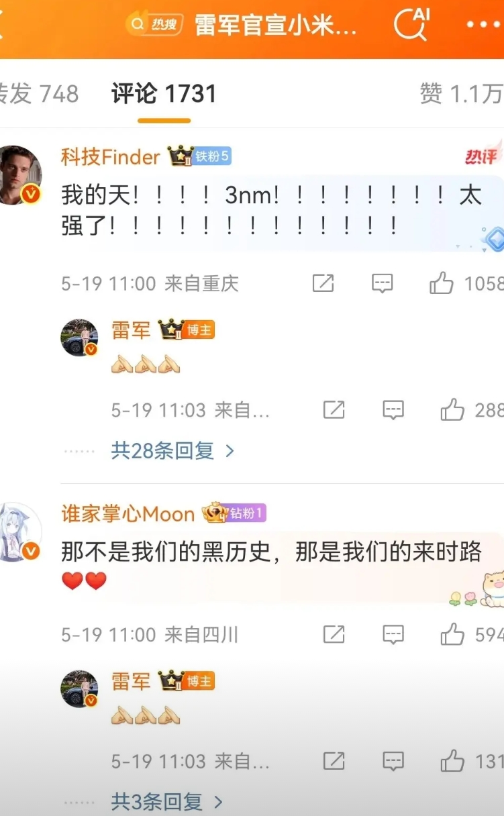Open 科技Finder's profile by username
504x816 pixels.
(x=111, y=157)
